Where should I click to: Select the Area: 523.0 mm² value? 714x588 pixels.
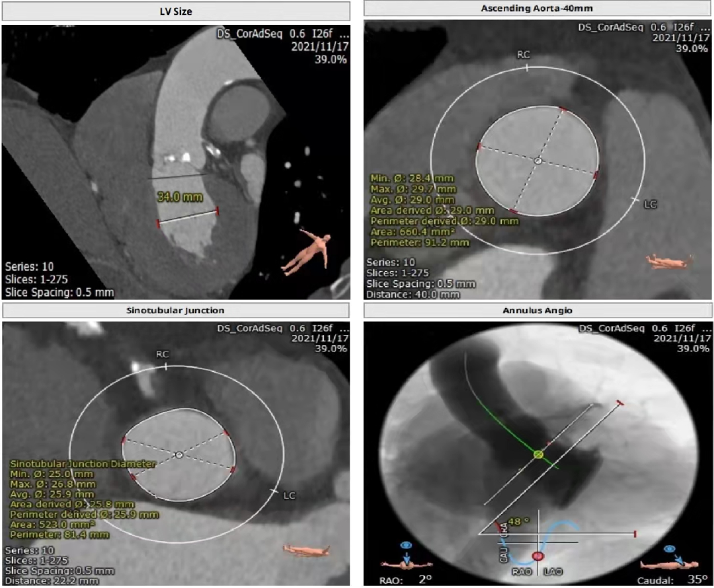tap(52, 525)
